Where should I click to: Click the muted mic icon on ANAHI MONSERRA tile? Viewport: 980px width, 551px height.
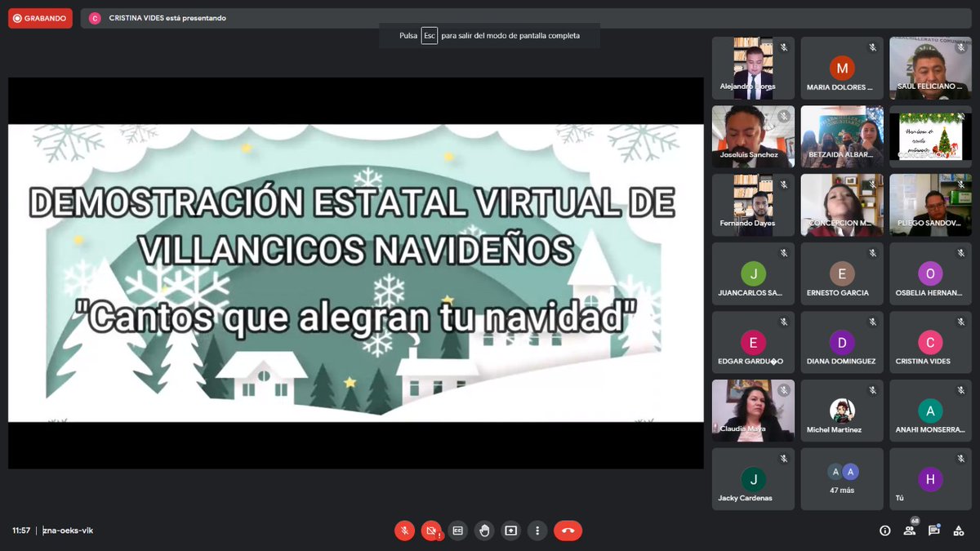tap(960, 391)
